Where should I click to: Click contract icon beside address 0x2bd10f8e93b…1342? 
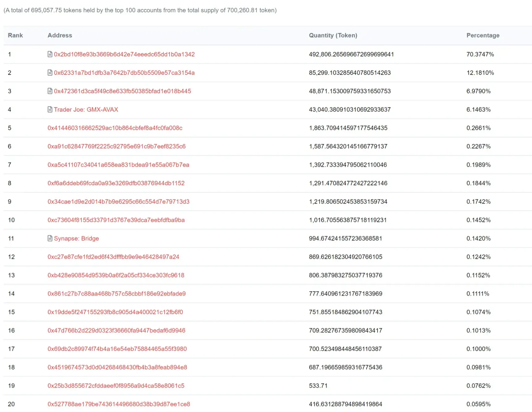click(50, 54)
